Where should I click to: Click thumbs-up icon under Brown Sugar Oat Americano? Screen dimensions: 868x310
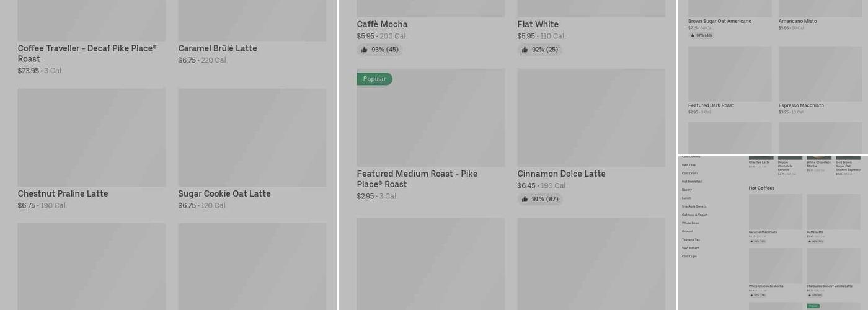coord(692,35)
